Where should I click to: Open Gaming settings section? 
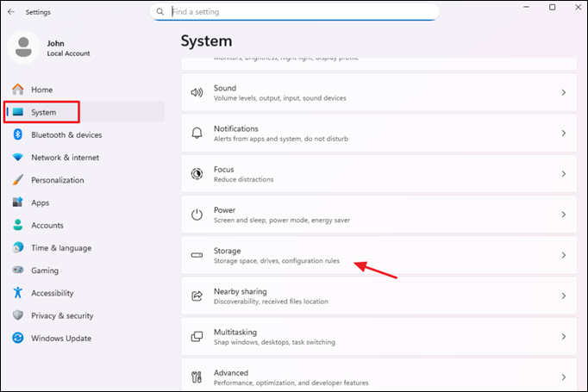[84, 271]
